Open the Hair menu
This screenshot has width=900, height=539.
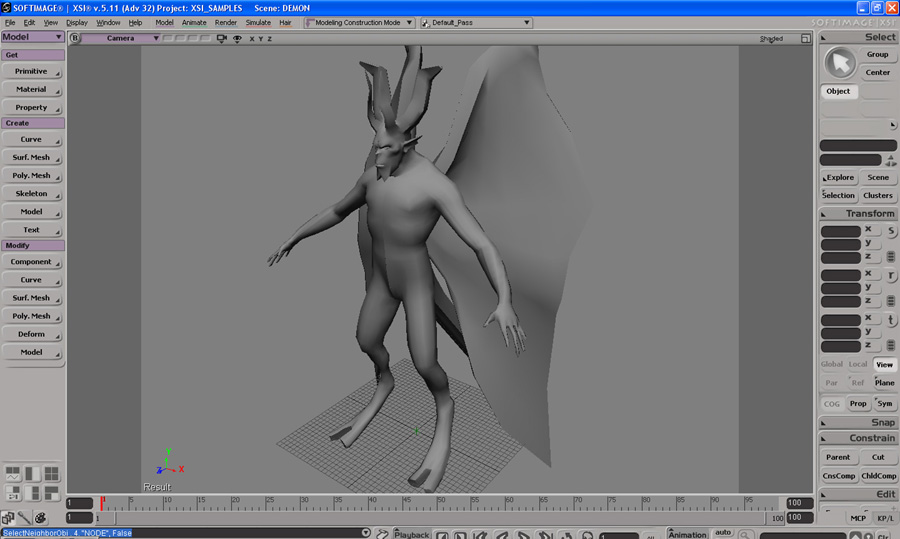[x=285, y=22]
